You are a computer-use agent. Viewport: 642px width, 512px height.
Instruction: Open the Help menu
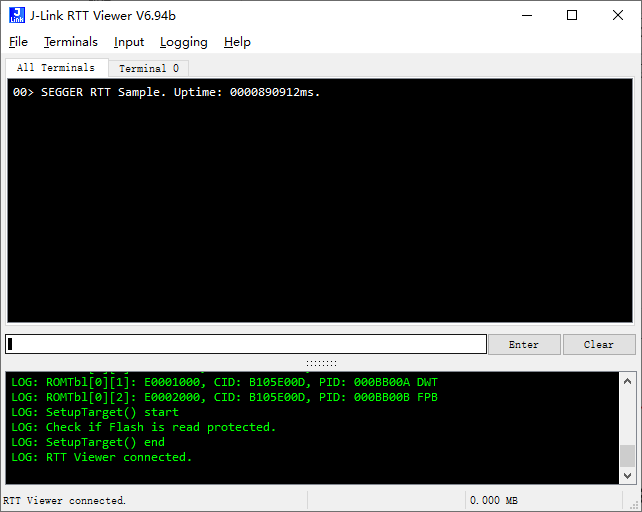[237, 42]
